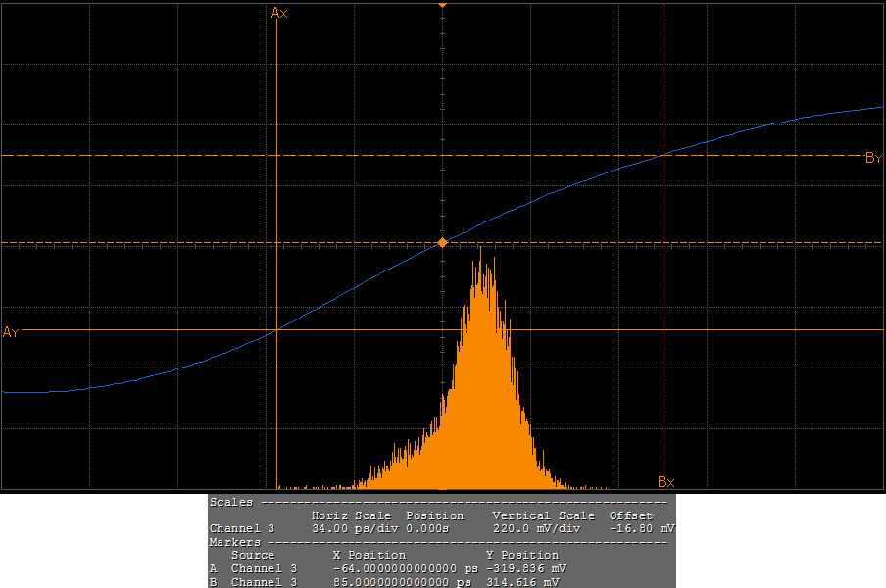The height and width of the screenshot is (588, 886).
Task: Click marker A X position -64 ps value
Action: tap(404, 568)
